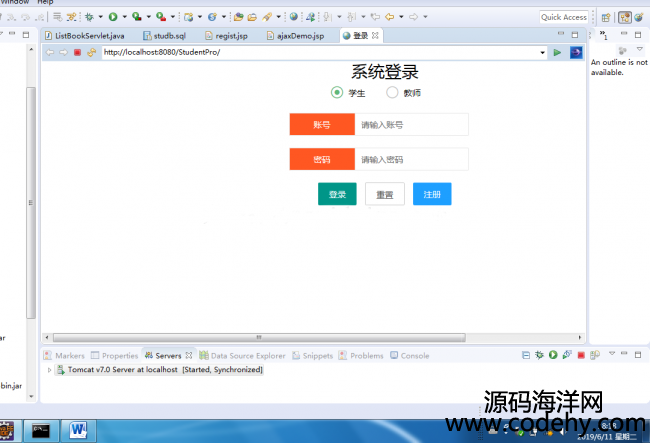
Task: Click the green 登录 login button
Action: pos(337,194)
